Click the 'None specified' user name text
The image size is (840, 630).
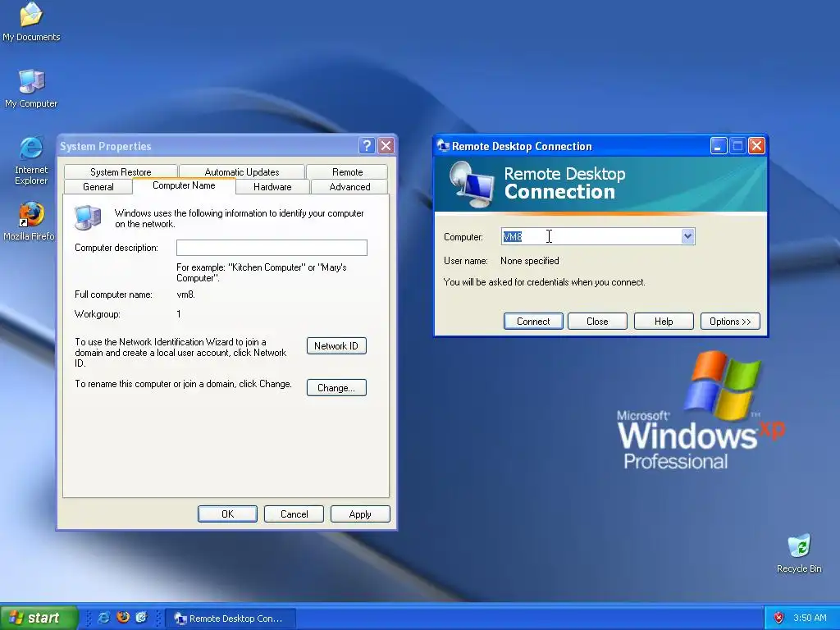click(x=530, y=261)
